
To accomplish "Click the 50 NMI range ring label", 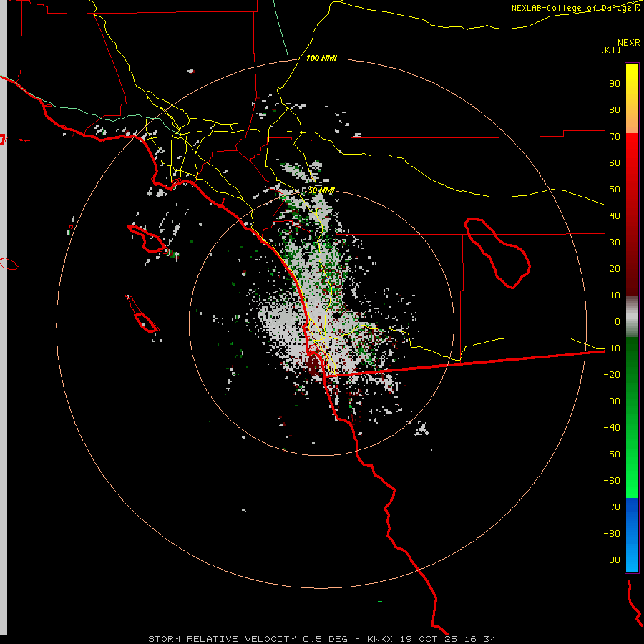I will 321,190.
